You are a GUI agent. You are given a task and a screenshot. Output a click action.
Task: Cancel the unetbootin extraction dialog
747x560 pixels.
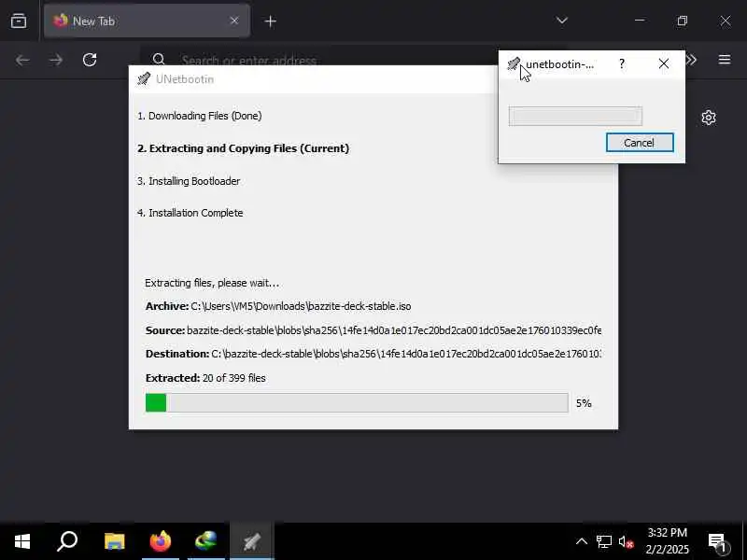[x=640, y=143]
